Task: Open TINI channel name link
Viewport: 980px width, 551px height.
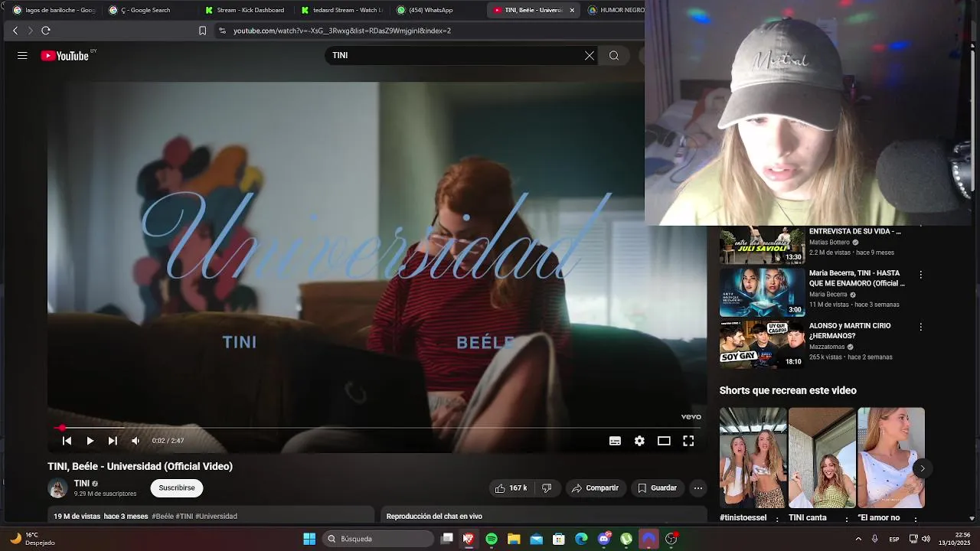Action: 82,484
